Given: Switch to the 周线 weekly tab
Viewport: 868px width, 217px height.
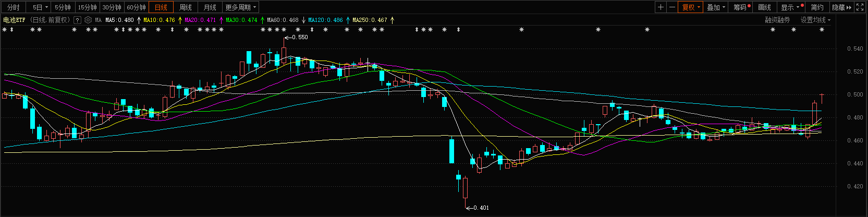Looking at the screenshot, I should (x=185, y=7).
